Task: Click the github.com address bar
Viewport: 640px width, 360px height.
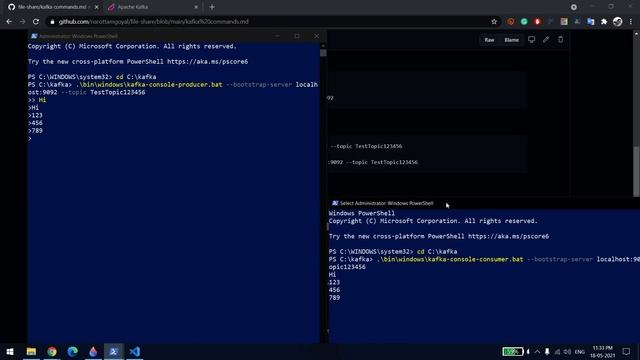Action: pyautogui.click(x=269, y=22)
